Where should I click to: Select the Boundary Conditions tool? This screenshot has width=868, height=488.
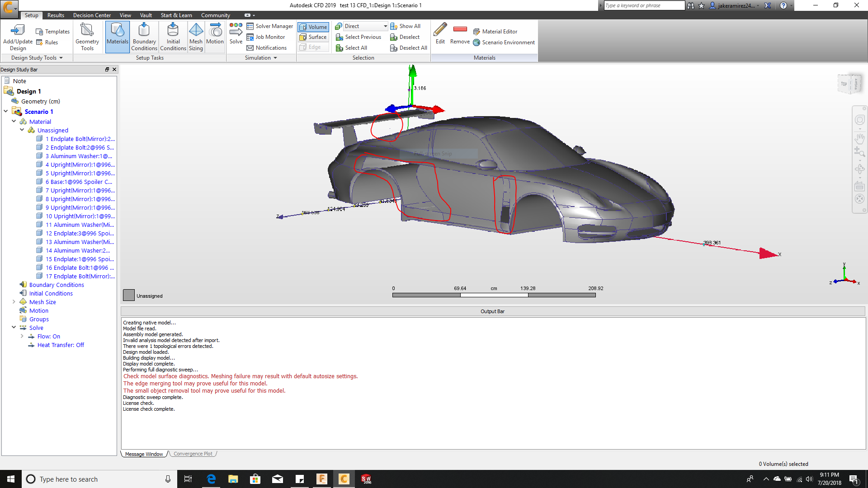[x=144, y=36]
